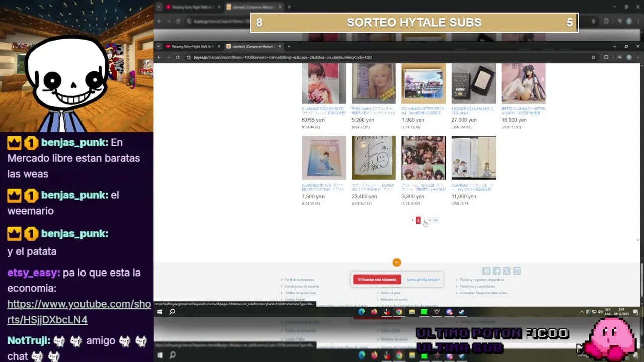Open the 9,200 yen switch item thumbnail
The image size is (644, 362).
click(x=374, y=83)
